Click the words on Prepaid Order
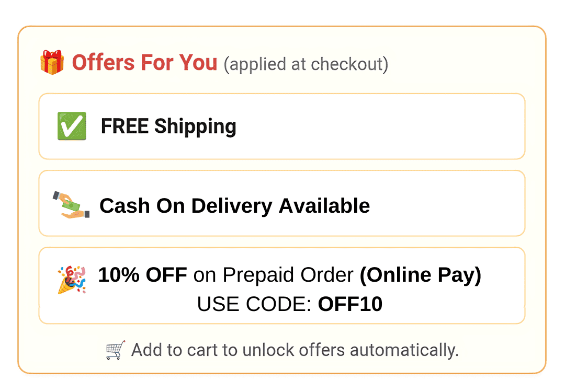This screenshot has height=392, width=565. point(274,275)
